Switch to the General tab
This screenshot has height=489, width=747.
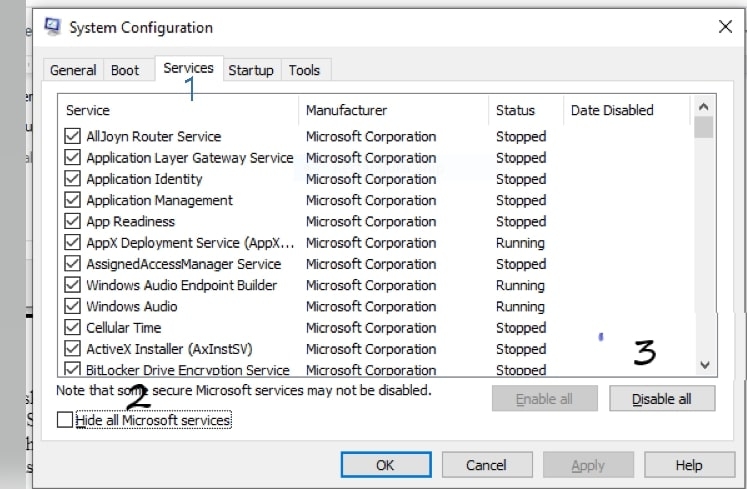[73, 71]
